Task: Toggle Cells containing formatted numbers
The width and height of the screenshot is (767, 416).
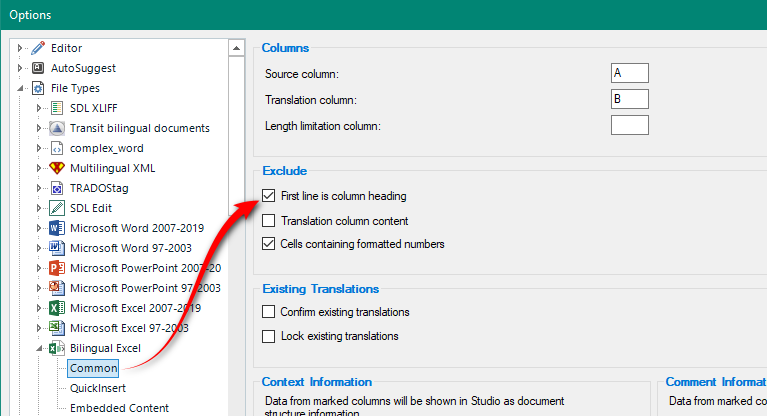Action: [x=269, y=244]
